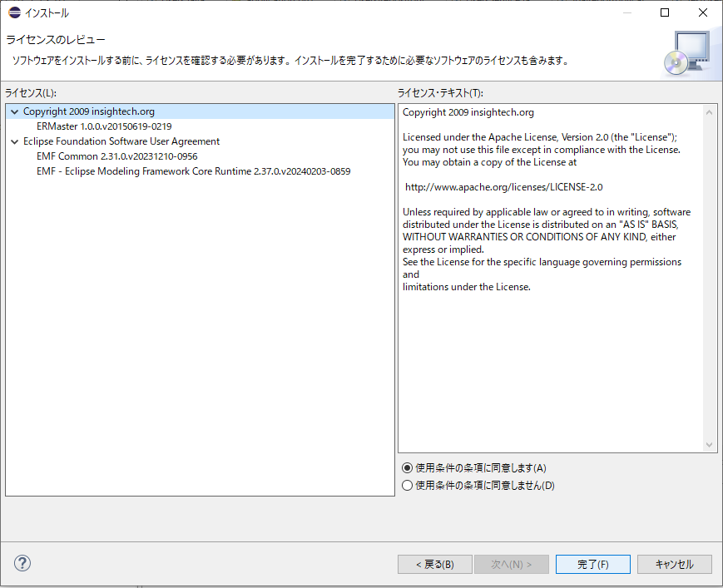The image size is (723, 588).
Task: Collapse the Eclipse Foundation Software User Agreement entry
Action: click(14, 141)
